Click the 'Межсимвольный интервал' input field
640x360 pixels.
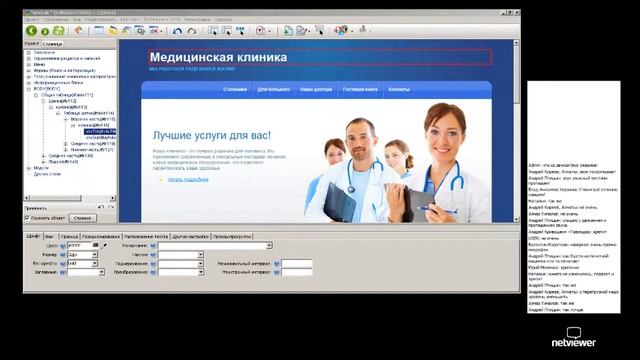pos(297,264)
